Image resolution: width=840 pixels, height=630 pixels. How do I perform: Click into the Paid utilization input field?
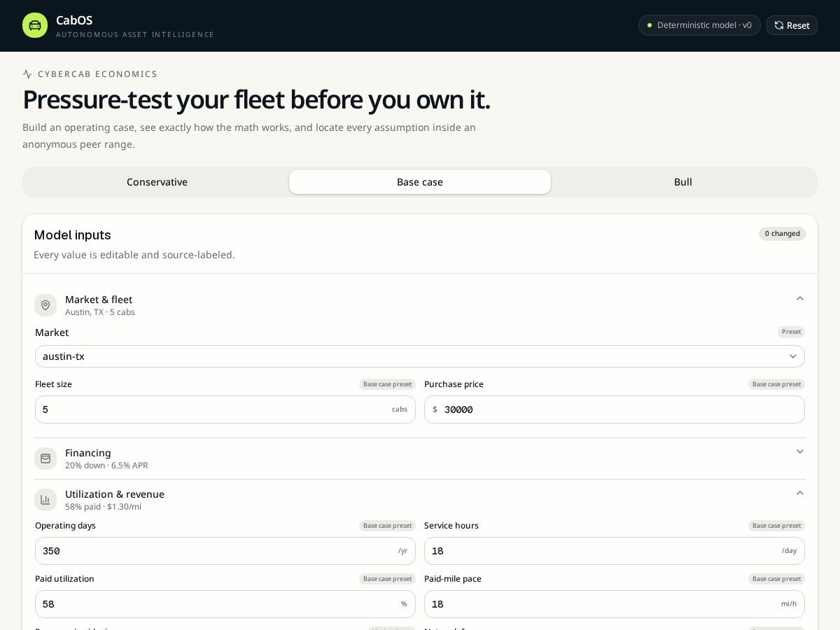(225, 604)
